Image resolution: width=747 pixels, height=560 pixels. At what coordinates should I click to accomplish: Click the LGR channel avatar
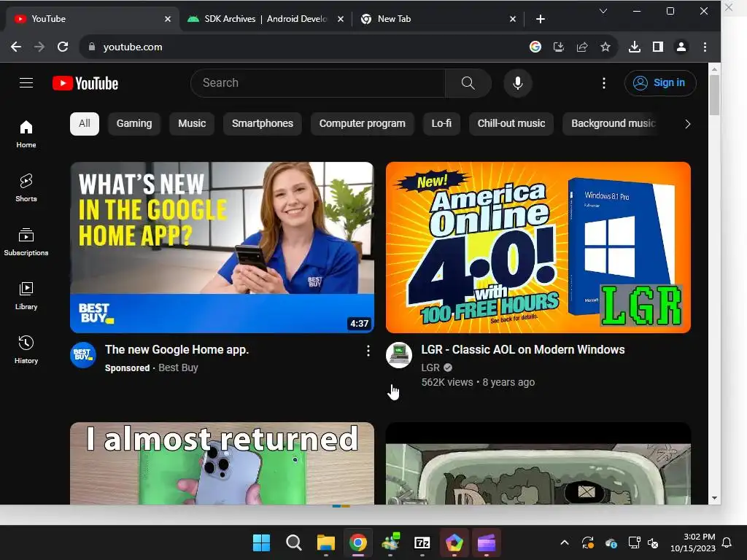tap(399, 355)
